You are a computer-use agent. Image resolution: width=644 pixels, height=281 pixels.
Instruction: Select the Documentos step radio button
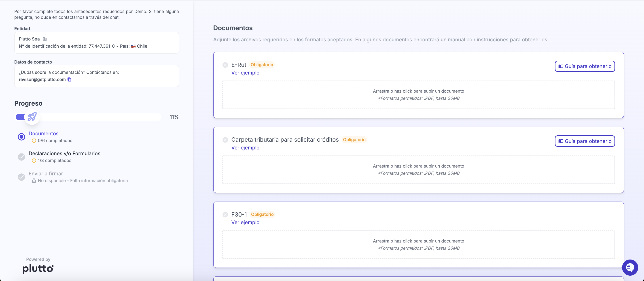tap(21, 137)
